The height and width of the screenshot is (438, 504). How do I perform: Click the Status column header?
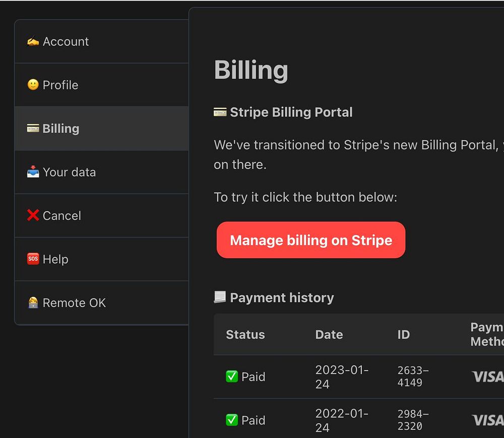245,335
